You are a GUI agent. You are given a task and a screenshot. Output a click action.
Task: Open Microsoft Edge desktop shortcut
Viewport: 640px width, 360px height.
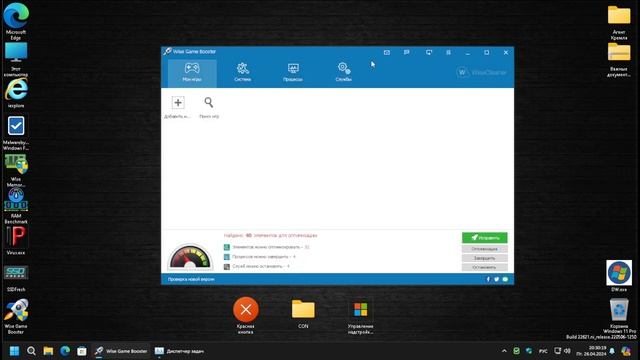click(16, 21)
